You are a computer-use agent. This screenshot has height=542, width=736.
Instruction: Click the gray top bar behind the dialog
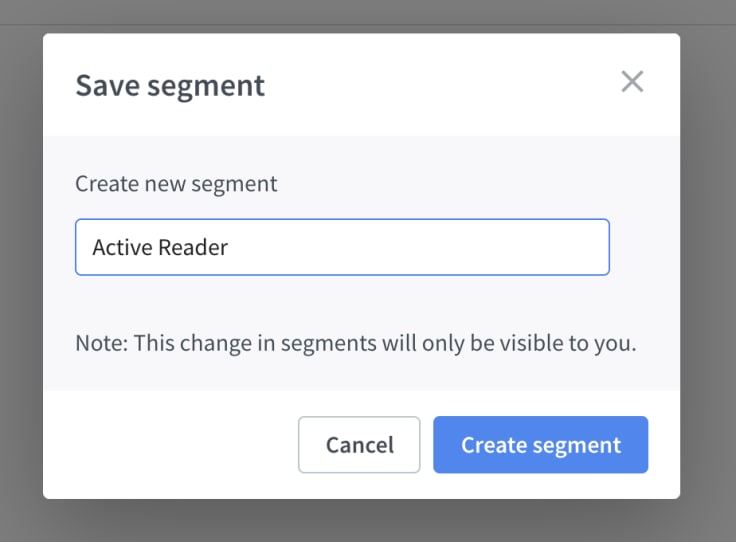(368, 12)
